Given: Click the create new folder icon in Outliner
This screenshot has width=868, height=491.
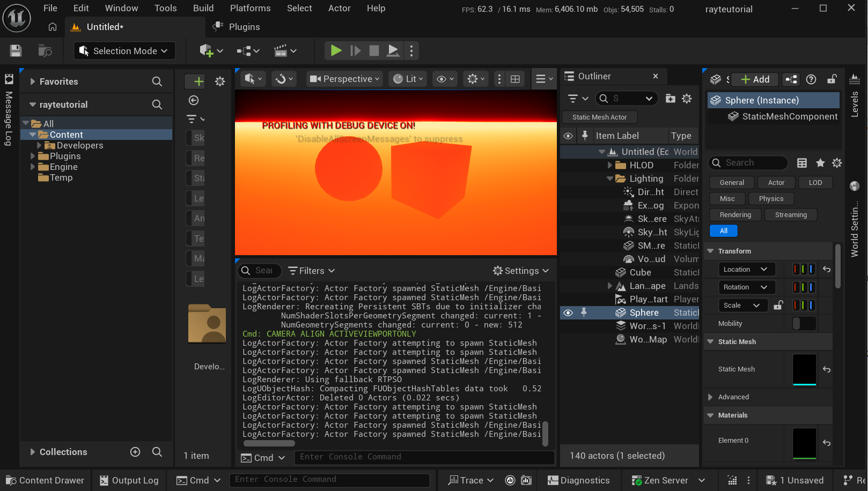Looking at the screenshot, I should 670,99.
